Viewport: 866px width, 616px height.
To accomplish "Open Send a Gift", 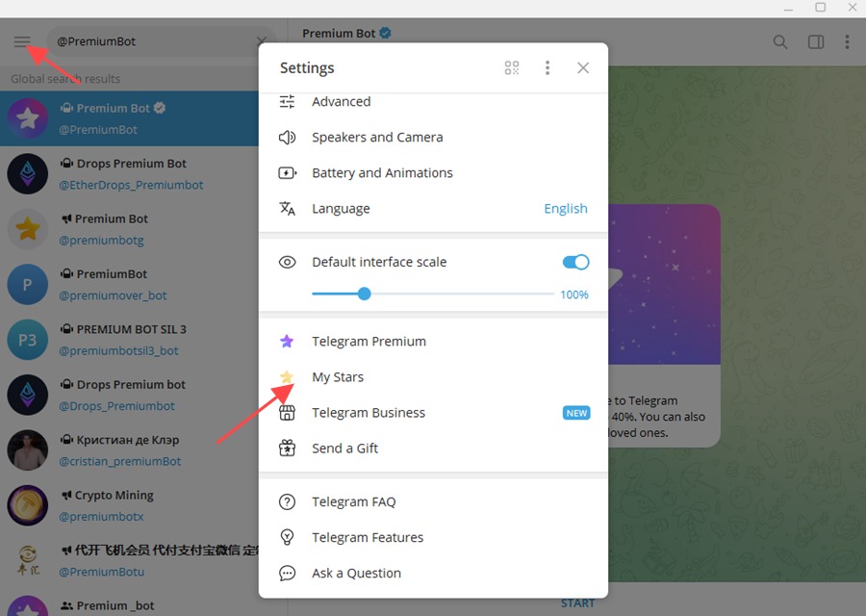I will (x=433, y=449).
